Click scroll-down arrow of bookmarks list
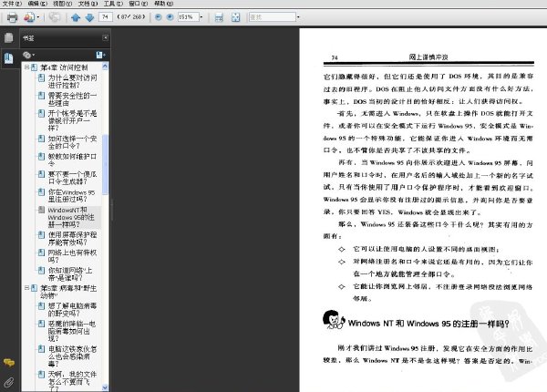This screenshot has width=547, height=392. point(105,387)
